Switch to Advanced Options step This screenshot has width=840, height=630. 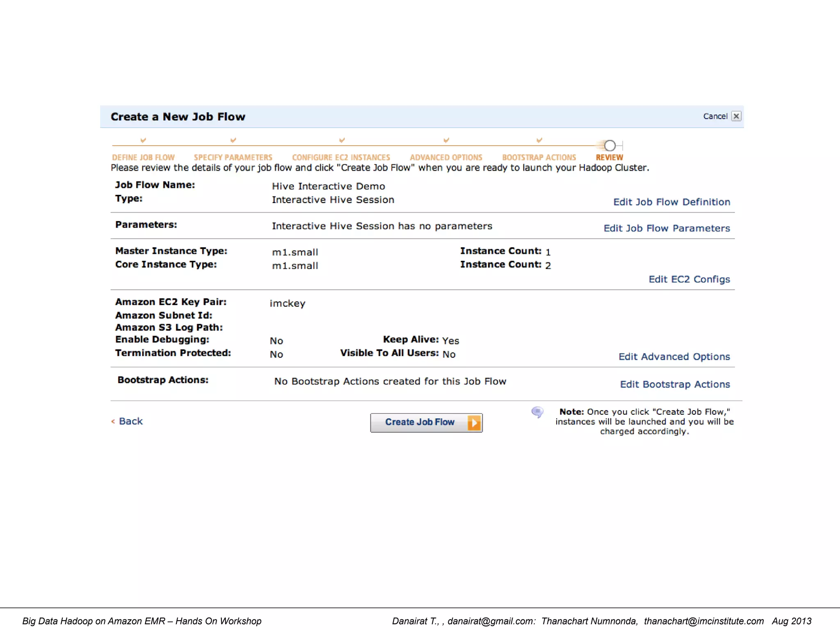(446, 157)
